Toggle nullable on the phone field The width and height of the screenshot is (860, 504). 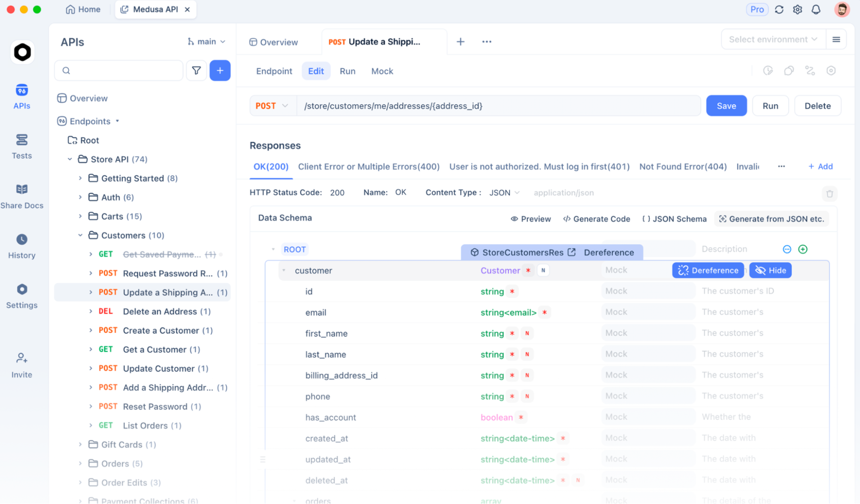(x=527, y=396)
